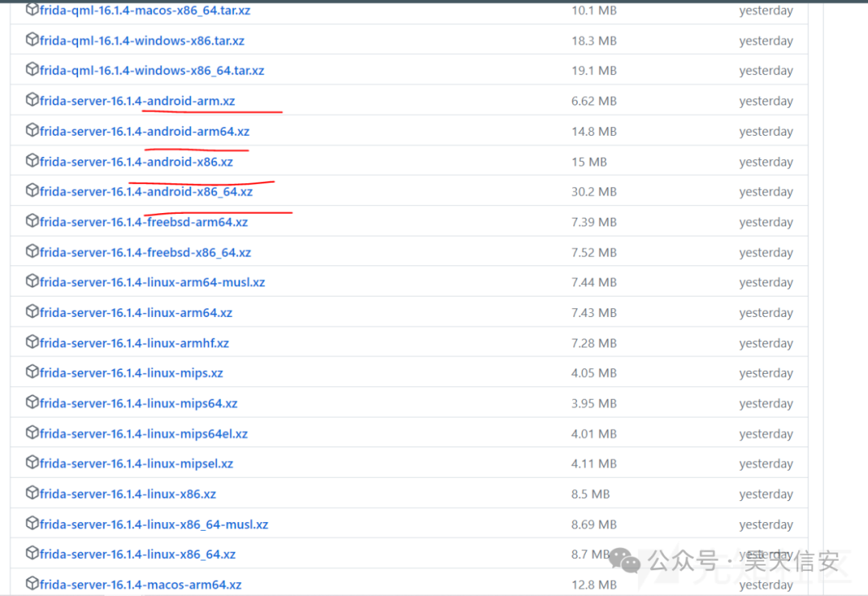Download frida-server-16.1.4-linux-mips64.xz
This screenshot has height=596, width=868.
pyautogui.click(x=138, y=404)
